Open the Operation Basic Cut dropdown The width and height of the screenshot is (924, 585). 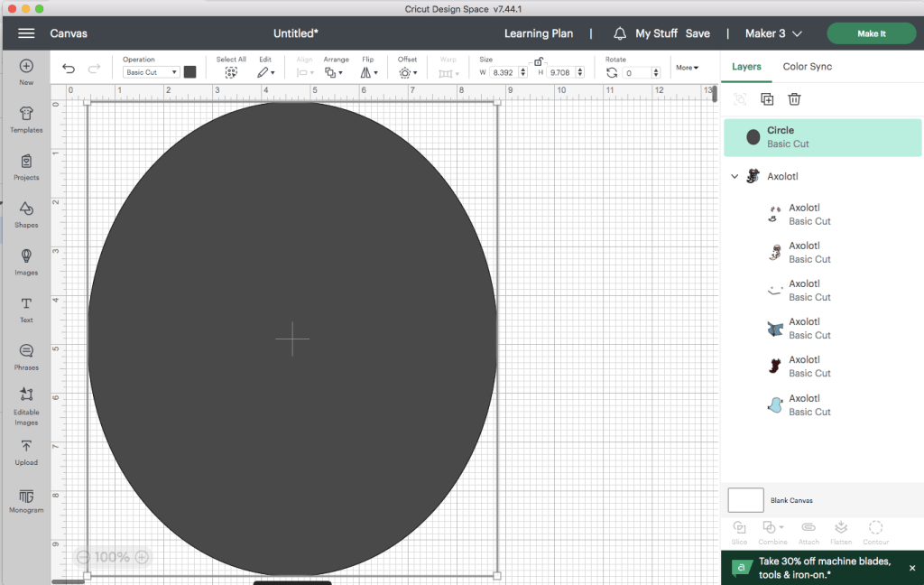pos(152,72)
